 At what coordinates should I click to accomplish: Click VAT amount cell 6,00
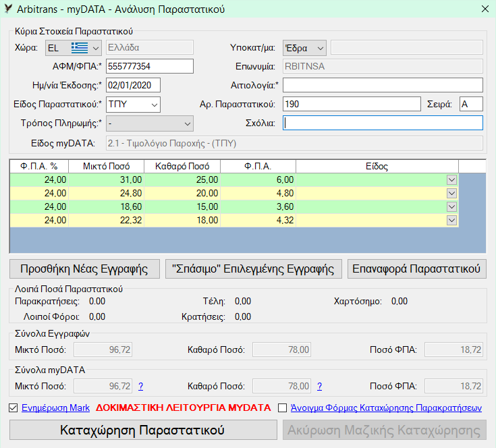coord(258,180)
